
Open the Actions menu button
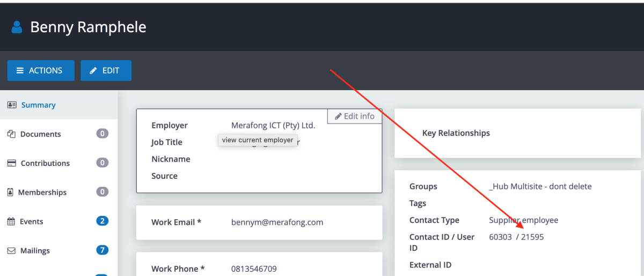click(40, 70)
